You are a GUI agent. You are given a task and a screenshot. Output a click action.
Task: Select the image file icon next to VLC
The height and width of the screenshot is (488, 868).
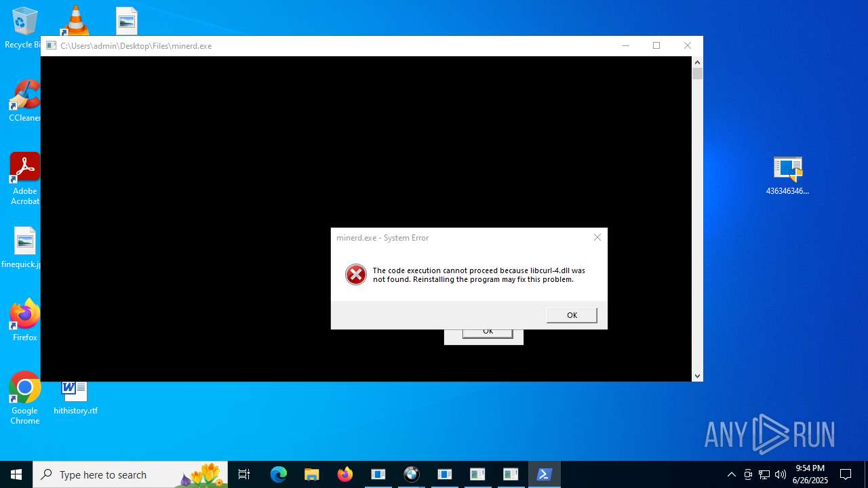pyautogui.click(x=126, y=21)
